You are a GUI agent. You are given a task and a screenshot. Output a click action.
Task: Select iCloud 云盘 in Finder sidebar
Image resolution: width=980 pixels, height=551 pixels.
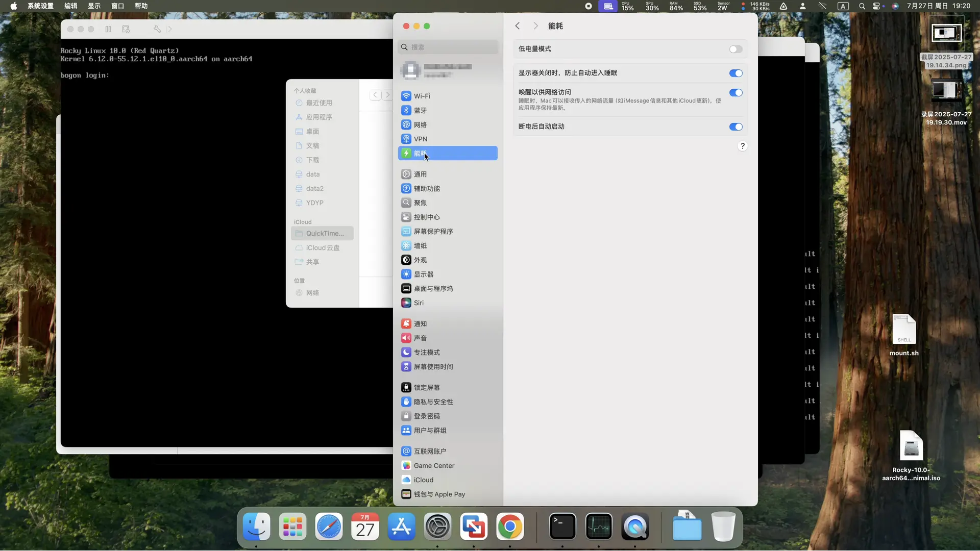click(322, 247)
